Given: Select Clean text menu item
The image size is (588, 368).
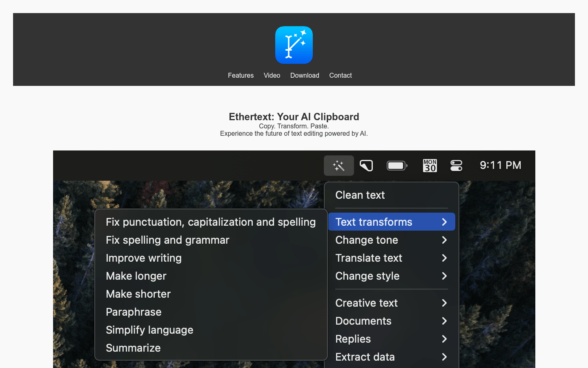Looking at the screenshot, I should [x=360, y=195].
